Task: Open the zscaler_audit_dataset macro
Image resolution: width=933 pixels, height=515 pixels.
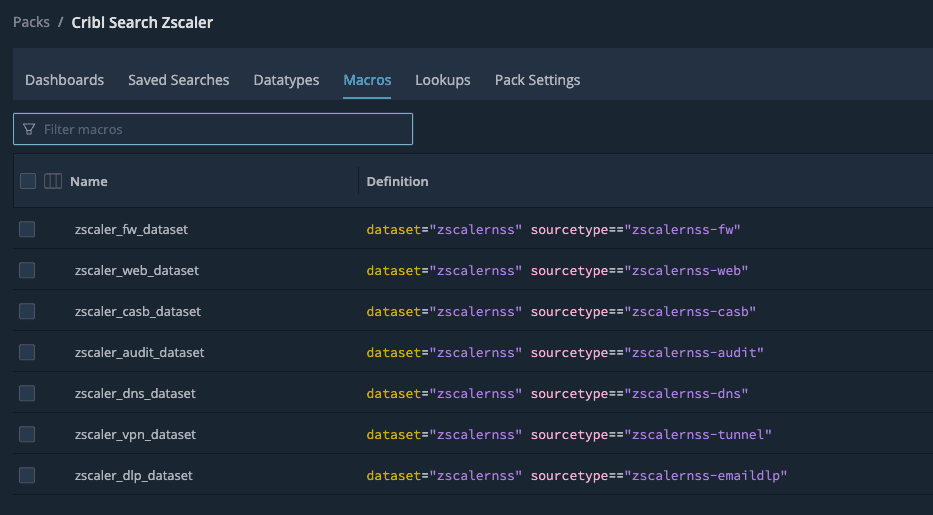Action: pyautogui.click(x=139, y=352)
